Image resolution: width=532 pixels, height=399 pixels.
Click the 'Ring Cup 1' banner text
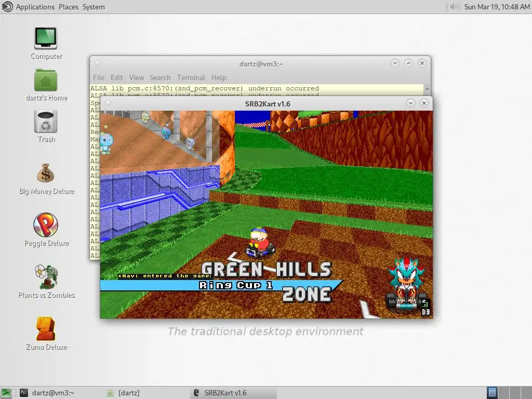coord(236,285)
